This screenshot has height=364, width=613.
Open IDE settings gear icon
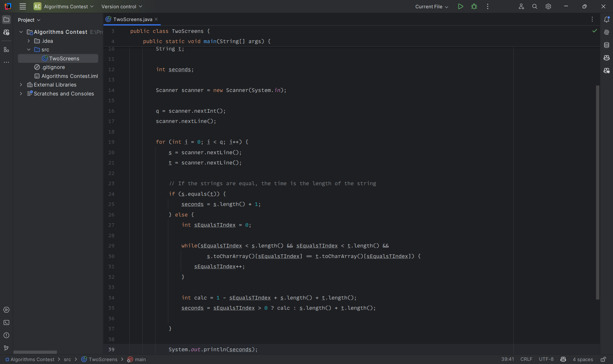point(548,6)
